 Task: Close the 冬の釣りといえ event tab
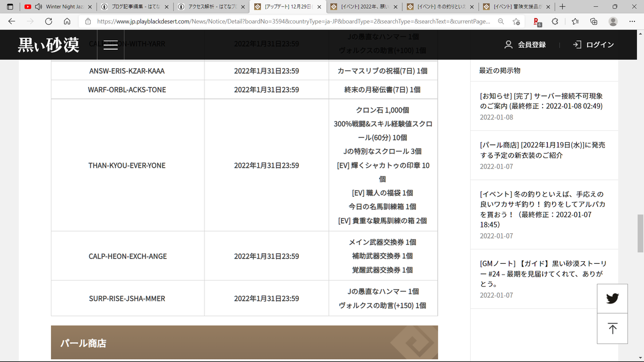click(473, 7)
